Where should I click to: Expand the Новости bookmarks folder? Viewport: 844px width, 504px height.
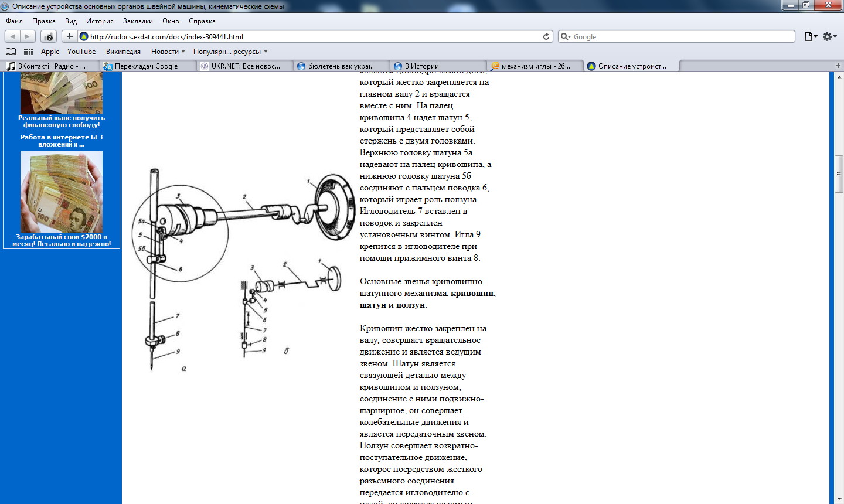(168, 52)
